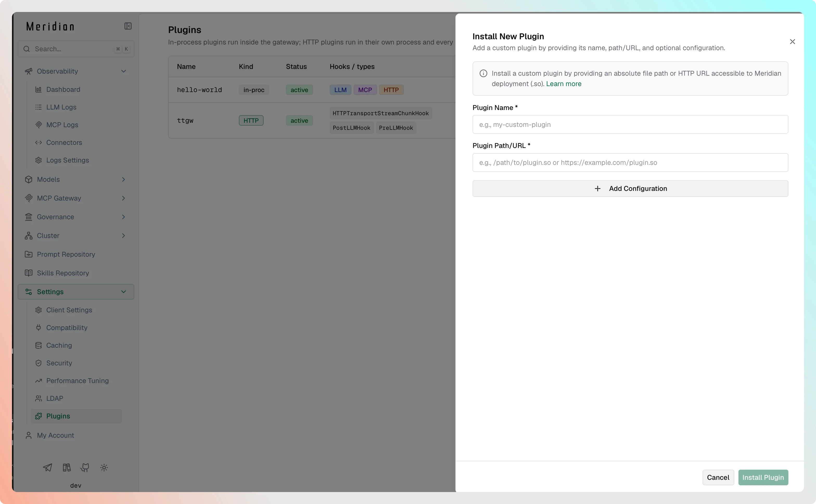Open the Prompt Repository folder icon
The height and width of the screenshot is (504, 816).
[29, 254]
